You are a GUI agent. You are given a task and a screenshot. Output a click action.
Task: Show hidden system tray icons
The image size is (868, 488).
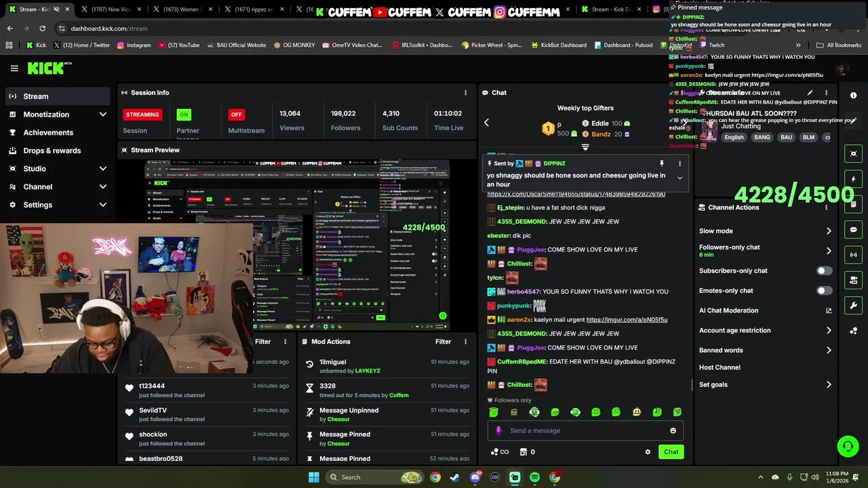[x=760, y=477]
